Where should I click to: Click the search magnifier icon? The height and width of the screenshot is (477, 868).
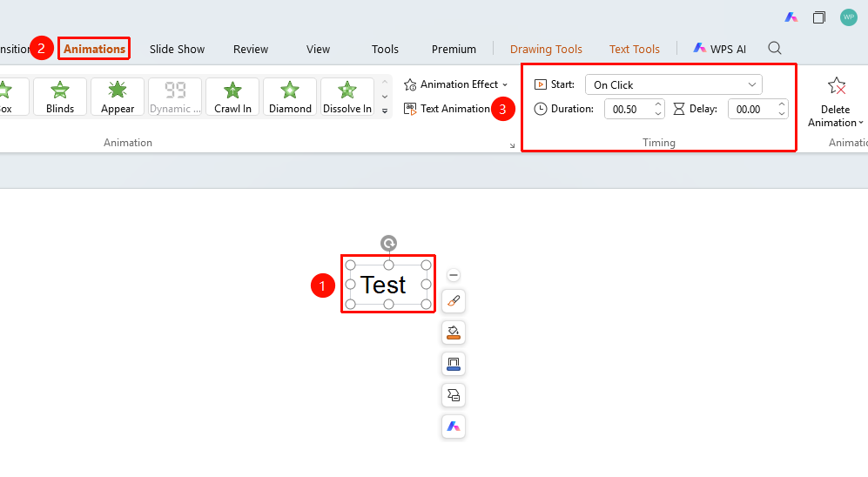[x=775, y=48]
